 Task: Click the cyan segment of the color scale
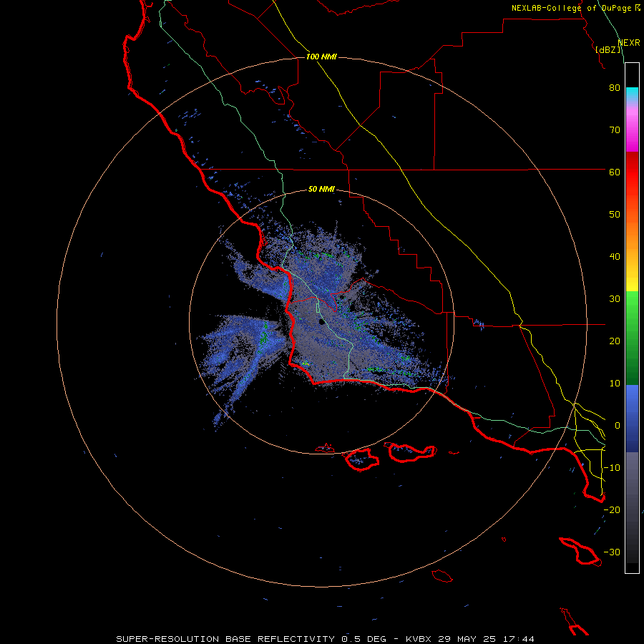point(632,94)
